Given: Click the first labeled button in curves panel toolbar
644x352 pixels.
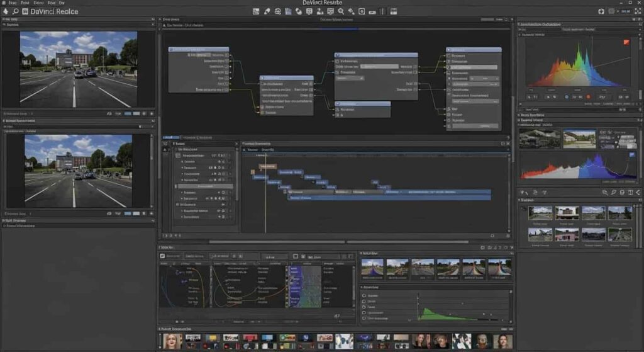Looking at the screenshot, I should pyautogui.click(x=170, y=256).
